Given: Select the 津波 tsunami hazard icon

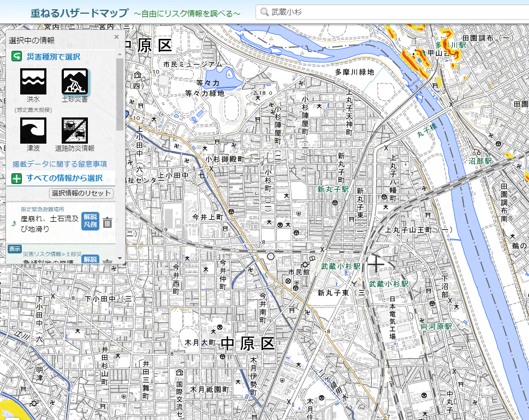Looking at the screenshot, I should [x=33, y=131].
